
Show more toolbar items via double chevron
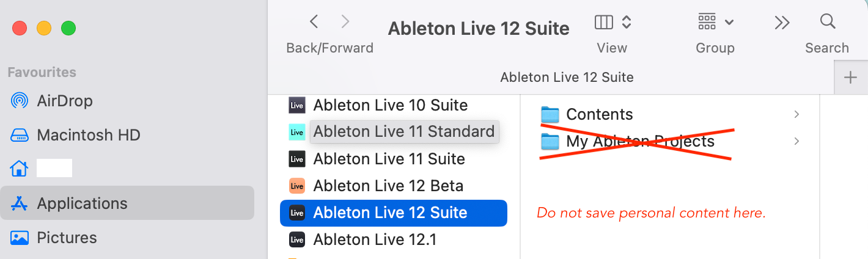click(782, 23)
